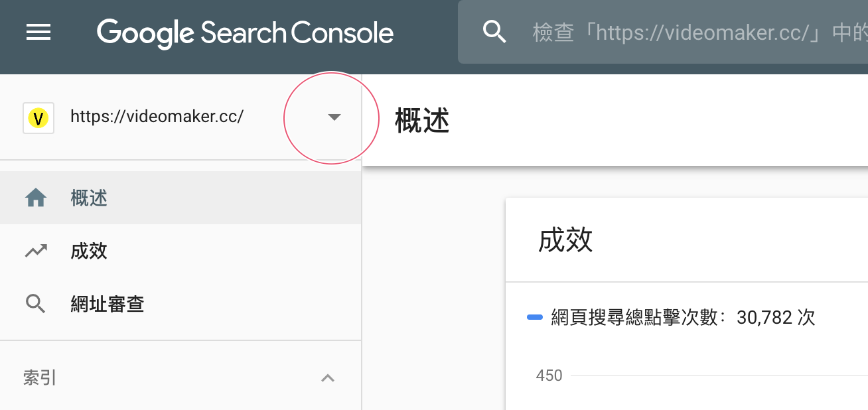Viewport: 868px width, 410px height.
Task: Click the home icon beside 概述
Action: (35, 198)
